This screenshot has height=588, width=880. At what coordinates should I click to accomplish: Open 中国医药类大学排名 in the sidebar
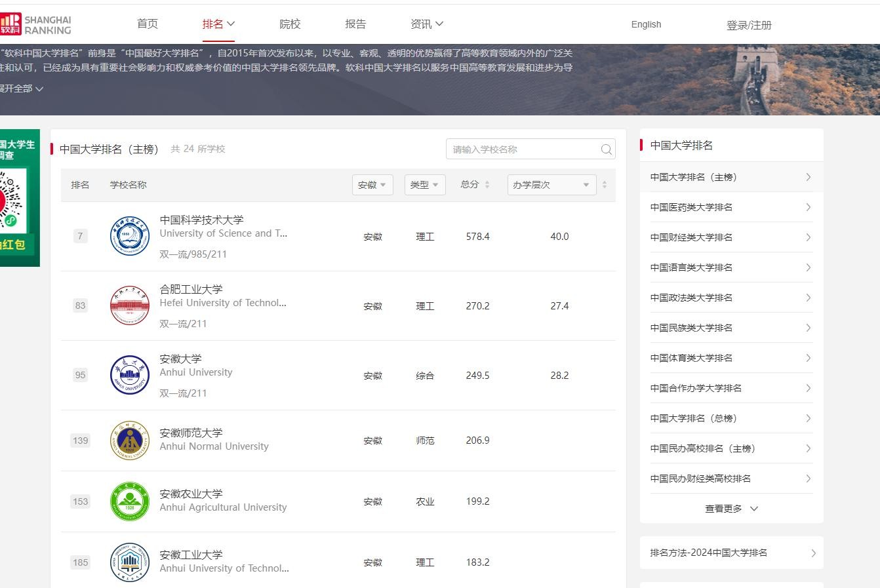coord(730,207)
